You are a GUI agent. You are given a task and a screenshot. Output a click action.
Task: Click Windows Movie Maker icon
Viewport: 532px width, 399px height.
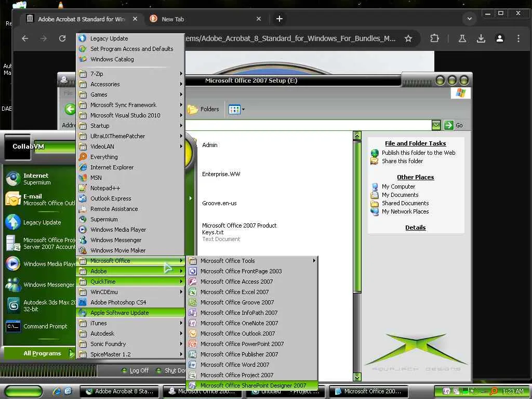83,250
